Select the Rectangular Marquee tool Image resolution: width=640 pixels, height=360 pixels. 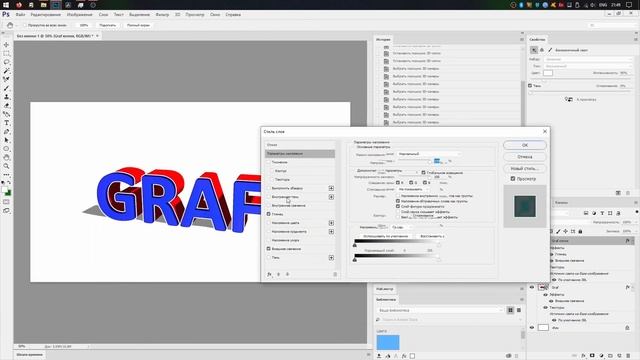(7, 53)
